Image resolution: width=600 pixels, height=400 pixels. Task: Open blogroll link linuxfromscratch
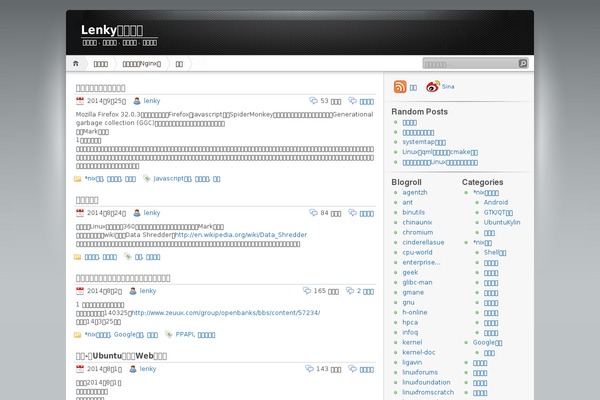[x=428, y=392]
